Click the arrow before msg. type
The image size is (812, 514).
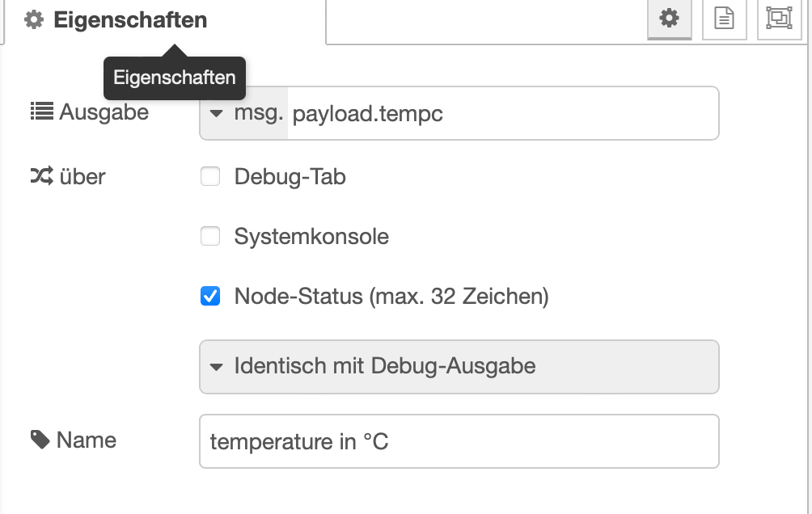pos(216,114)
